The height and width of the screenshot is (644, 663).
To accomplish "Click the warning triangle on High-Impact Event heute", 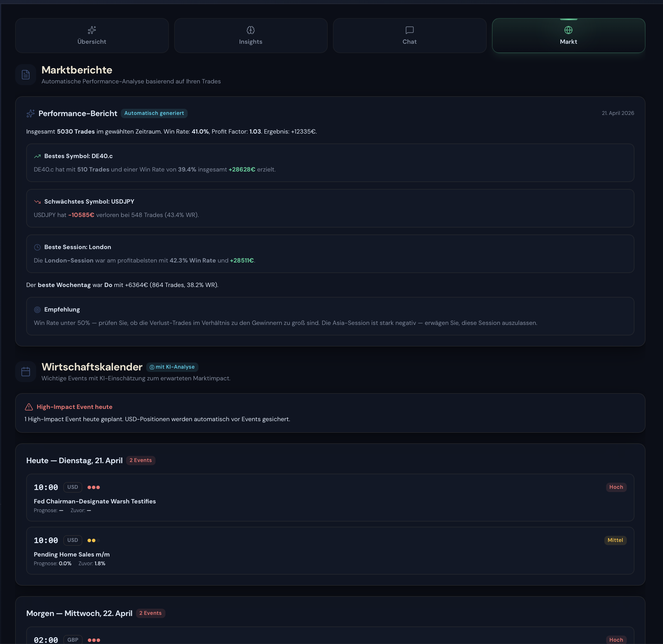I will click(29, 407).
